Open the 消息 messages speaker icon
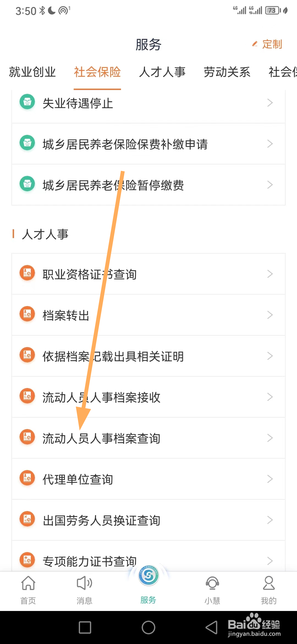This screenshot has height=644, width=297. (84, 583)
